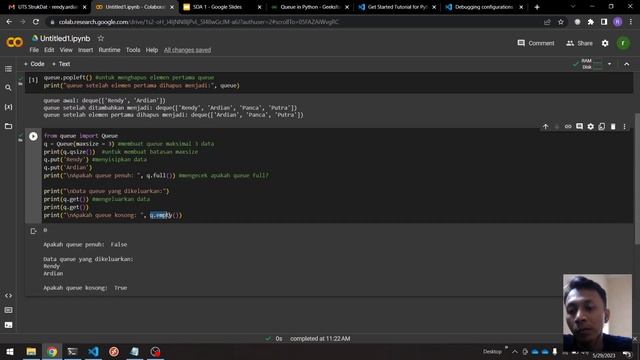Open the Windows Start menu
This screenshot has width=640, height=360.
pos(10,352)
